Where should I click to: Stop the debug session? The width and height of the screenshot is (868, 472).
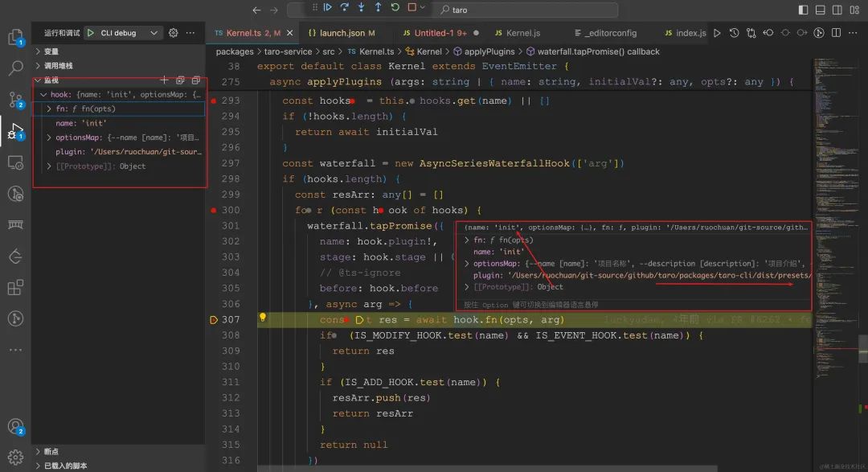411,8
